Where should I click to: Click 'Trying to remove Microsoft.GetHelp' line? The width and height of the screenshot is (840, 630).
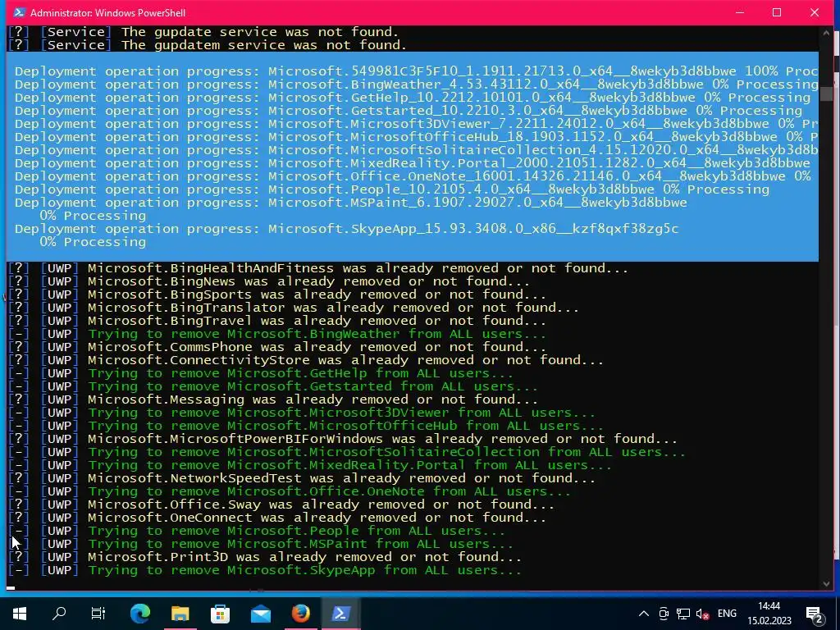[x=261, y=373]
